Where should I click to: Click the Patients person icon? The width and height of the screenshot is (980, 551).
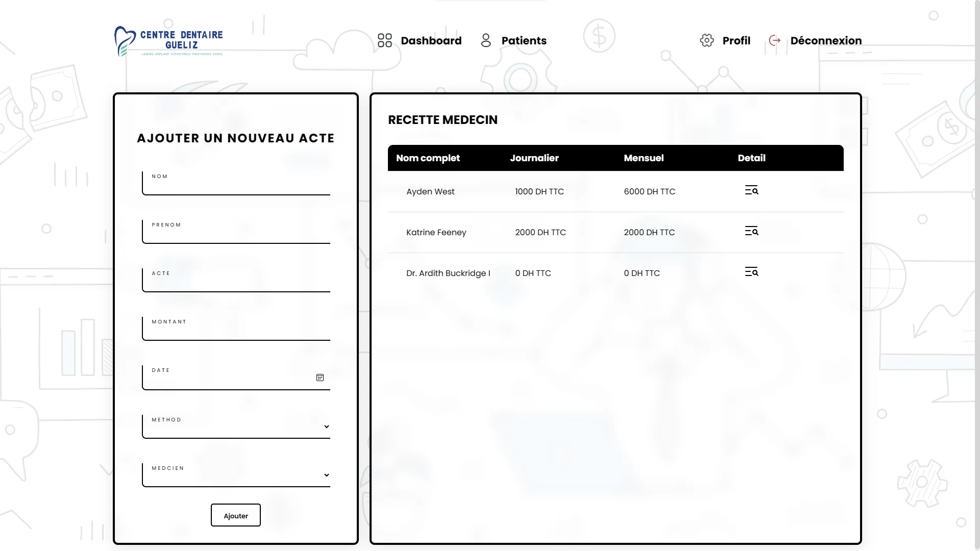pyautogui.click(x=486, y=40)
